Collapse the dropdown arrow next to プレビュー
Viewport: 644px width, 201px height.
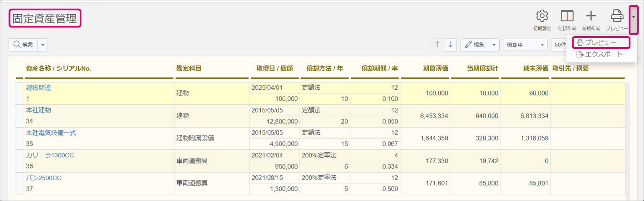coord(633,20)
